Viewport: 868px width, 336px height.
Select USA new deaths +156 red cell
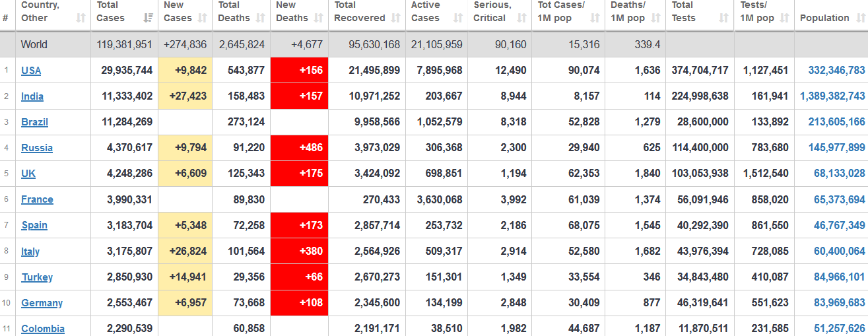[x=299, y=70]
